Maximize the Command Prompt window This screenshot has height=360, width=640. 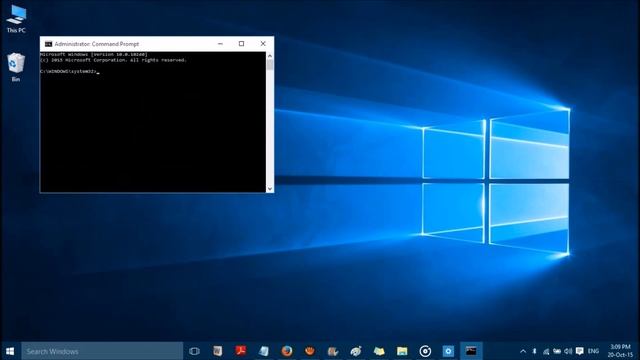pos(242,44)
